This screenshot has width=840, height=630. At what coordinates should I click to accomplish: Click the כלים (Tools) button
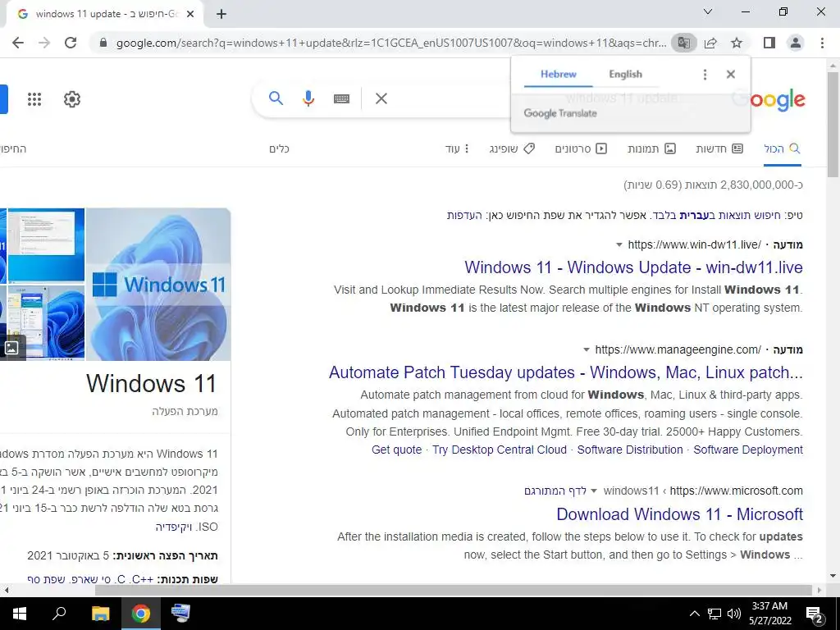pyautogui.click(x=279, y=148)
